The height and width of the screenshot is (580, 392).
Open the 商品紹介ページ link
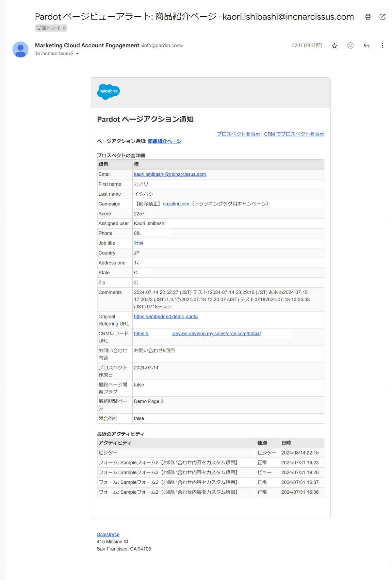coord(165,141)
